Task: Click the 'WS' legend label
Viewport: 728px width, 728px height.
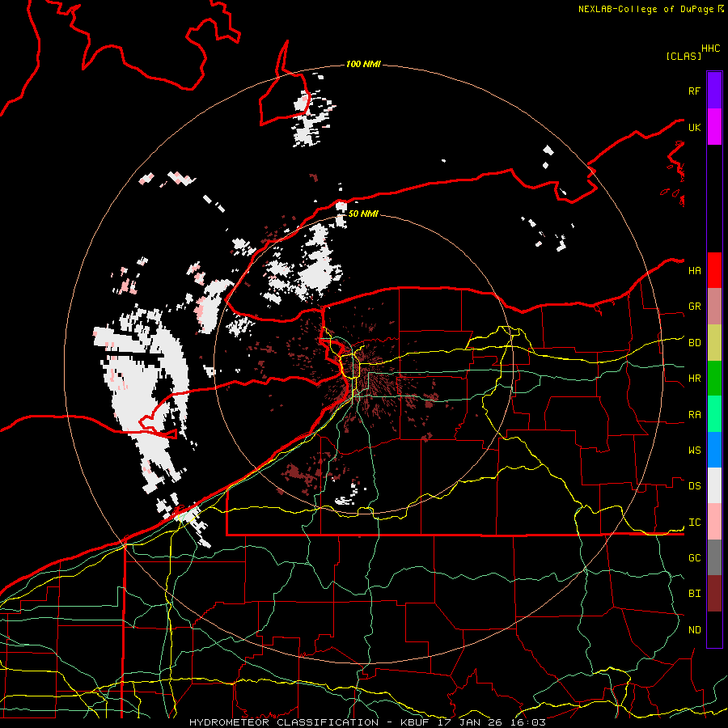Action: point(694,450)
